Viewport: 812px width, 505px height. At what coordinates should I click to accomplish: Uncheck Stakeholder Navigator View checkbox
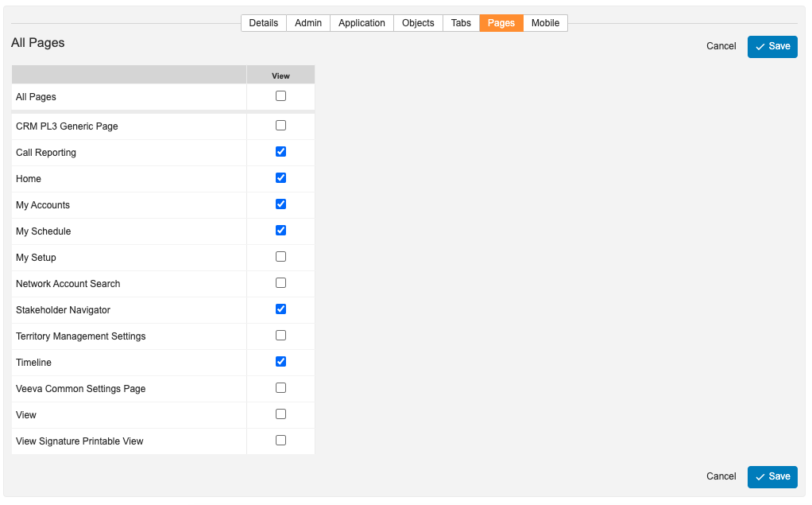click(280, 309)
